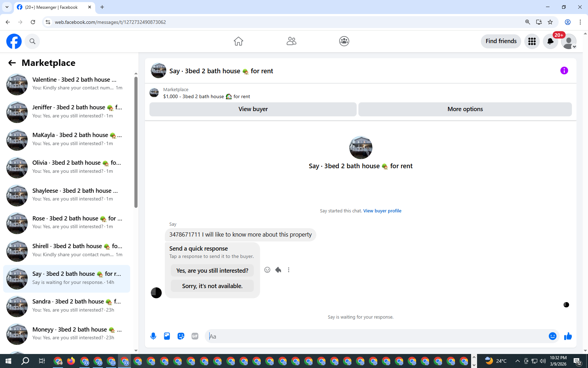The image size is (588, 368).
Task: Record a voice clip with the microphone icon
Action: point(153,336)
